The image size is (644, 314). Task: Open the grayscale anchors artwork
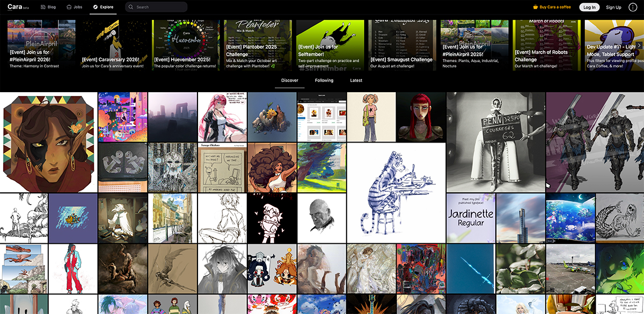(x=122, y=167)
